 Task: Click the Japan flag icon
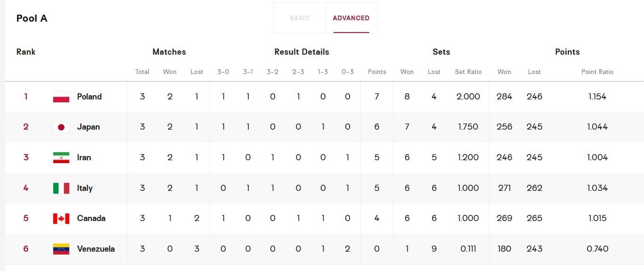click(61, 127)
